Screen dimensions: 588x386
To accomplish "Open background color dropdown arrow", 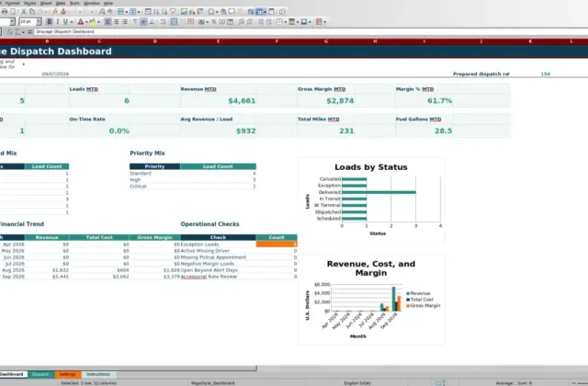I will tap(98, 22).
